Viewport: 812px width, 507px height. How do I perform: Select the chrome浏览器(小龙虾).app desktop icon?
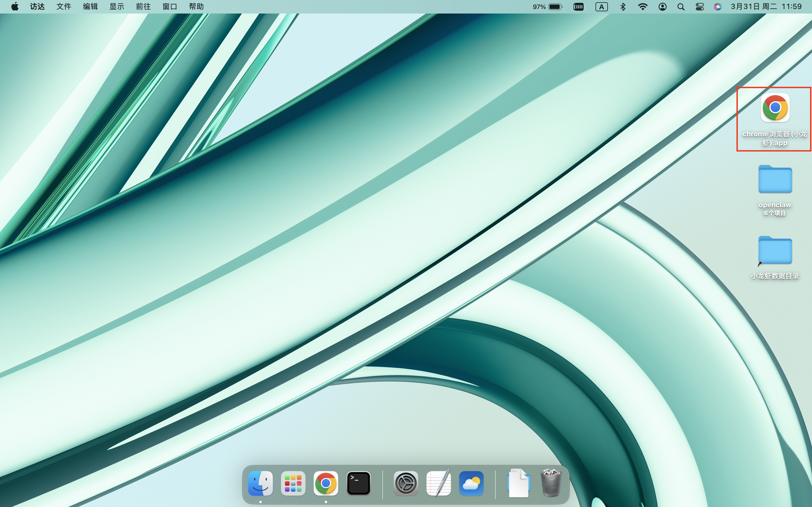pos(775,108)
